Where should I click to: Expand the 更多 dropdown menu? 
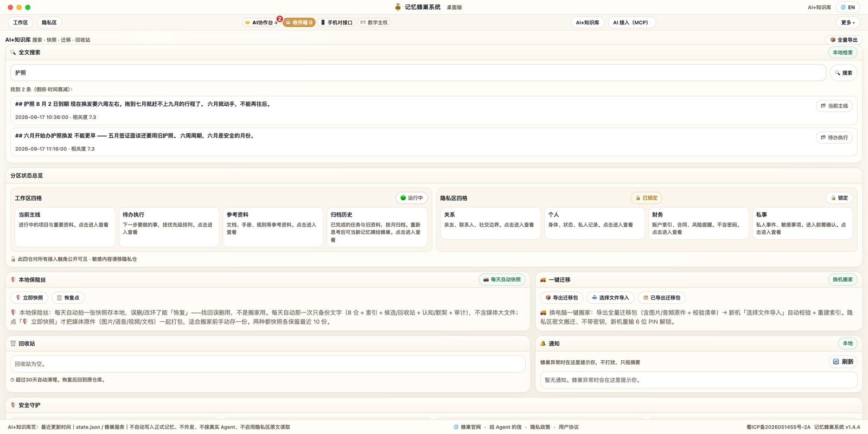pyautogui.click(x=848, y=22)
